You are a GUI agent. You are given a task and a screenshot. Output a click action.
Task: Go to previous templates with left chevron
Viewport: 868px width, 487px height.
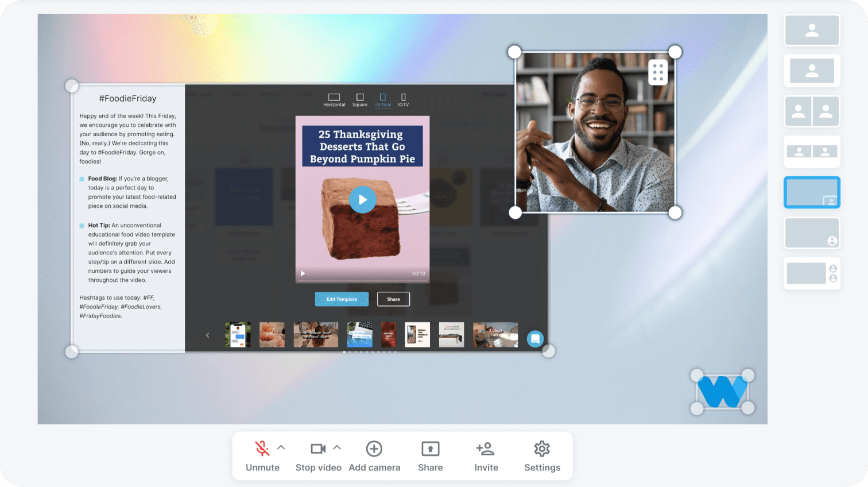point(208,335)
